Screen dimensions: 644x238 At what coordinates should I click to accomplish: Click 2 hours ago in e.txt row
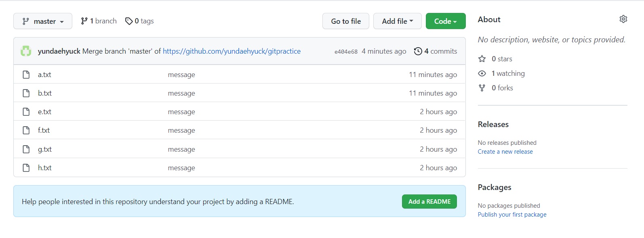click(x=438, y=112)
